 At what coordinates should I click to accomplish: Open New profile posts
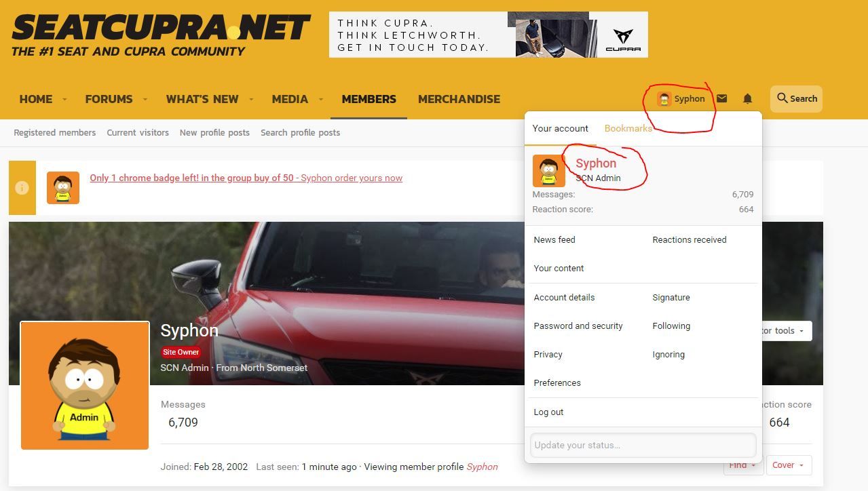pos(214,133)
